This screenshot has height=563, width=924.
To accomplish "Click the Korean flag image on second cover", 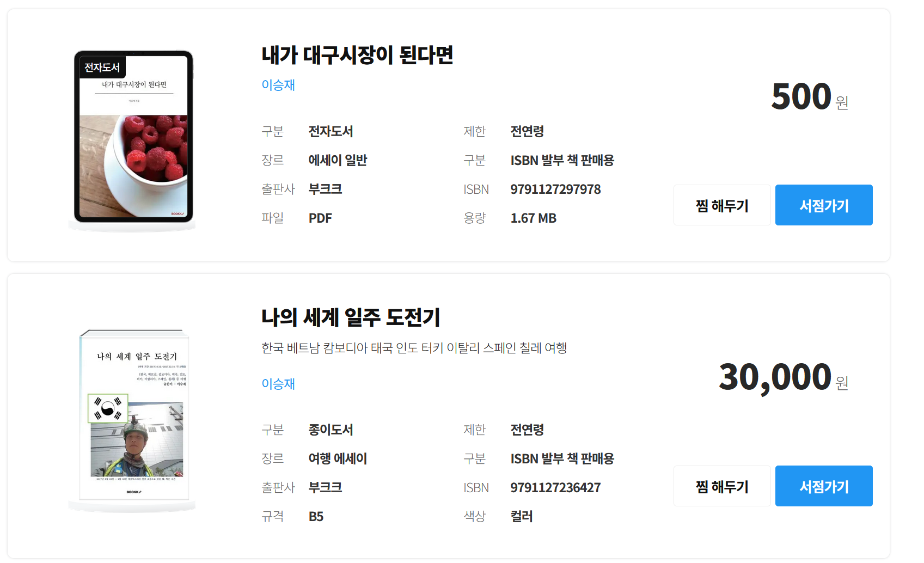I will coord(108,408).
